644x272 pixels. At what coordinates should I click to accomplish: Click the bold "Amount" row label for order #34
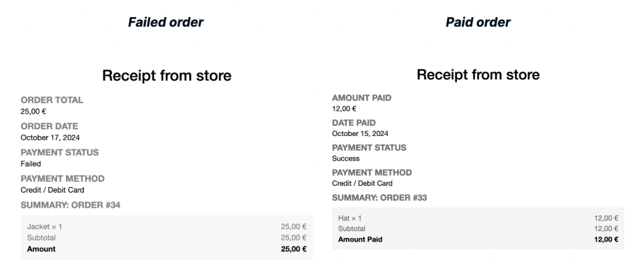42,249
